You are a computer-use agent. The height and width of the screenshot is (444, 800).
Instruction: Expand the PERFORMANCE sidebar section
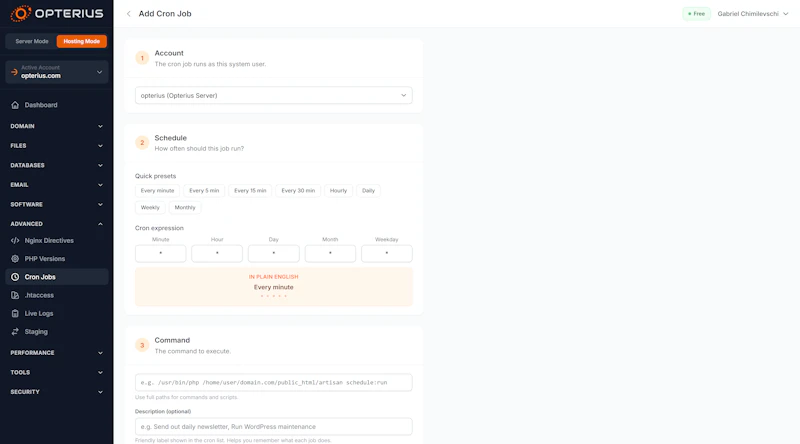click(57, 353)
